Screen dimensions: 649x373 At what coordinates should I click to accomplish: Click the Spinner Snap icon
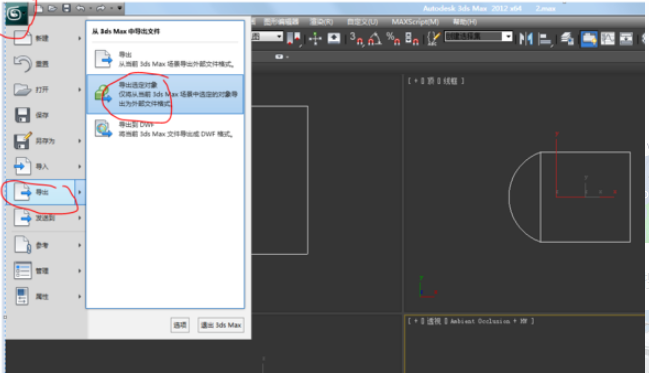click(411, 39)
